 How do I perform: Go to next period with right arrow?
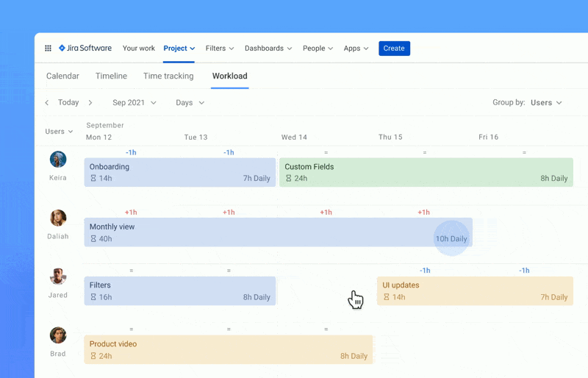coord(90,103)
